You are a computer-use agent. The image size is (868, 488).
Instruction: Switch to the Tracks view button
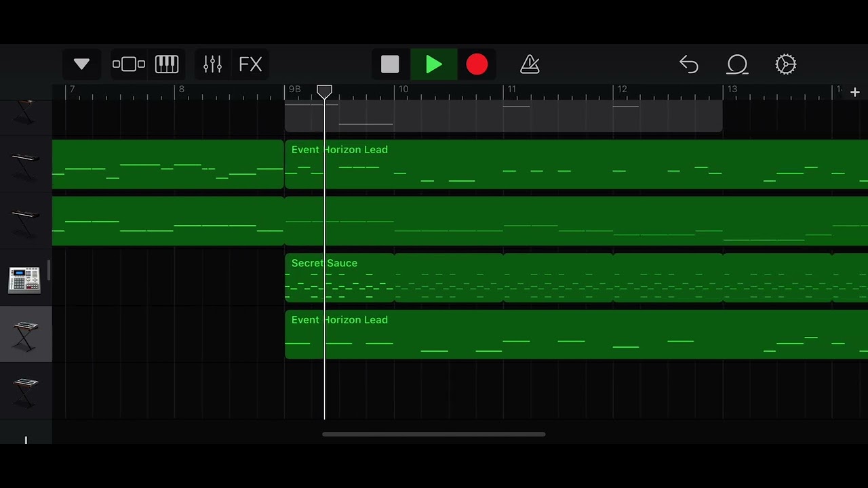tap(129, 64)
